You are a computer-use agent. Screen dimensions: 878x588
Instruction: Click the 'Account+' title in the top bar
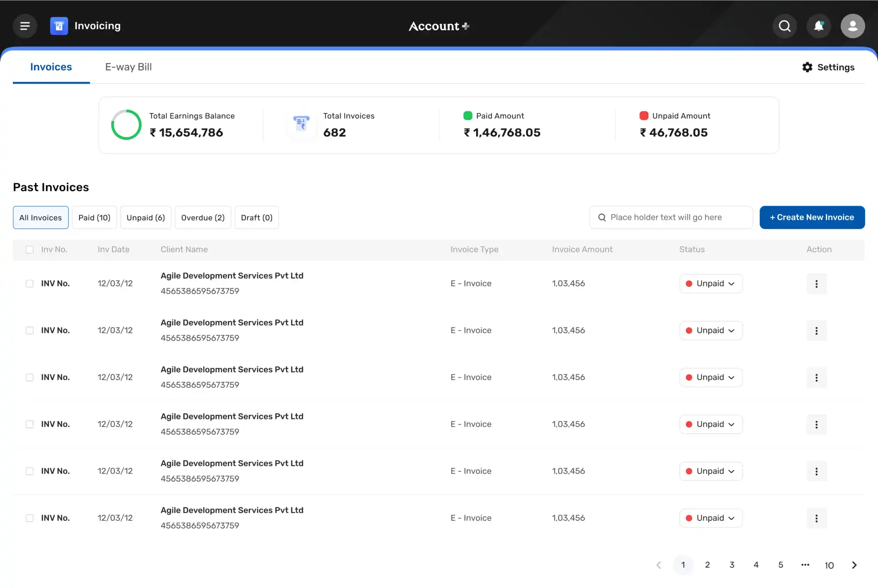coord(439,26)
